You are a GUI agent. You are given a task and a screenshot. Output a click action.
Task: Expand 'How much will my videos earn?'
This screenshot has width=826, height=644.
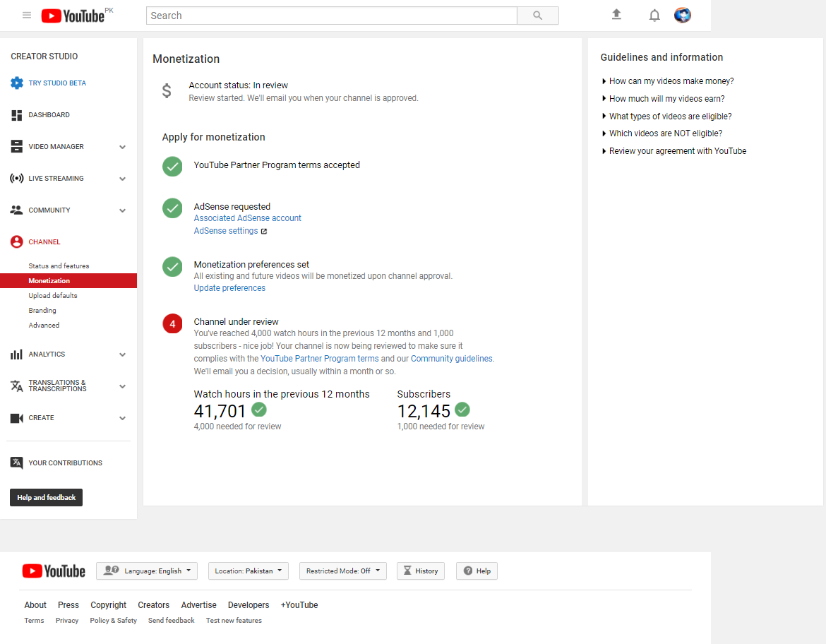[x=663, y=99]
